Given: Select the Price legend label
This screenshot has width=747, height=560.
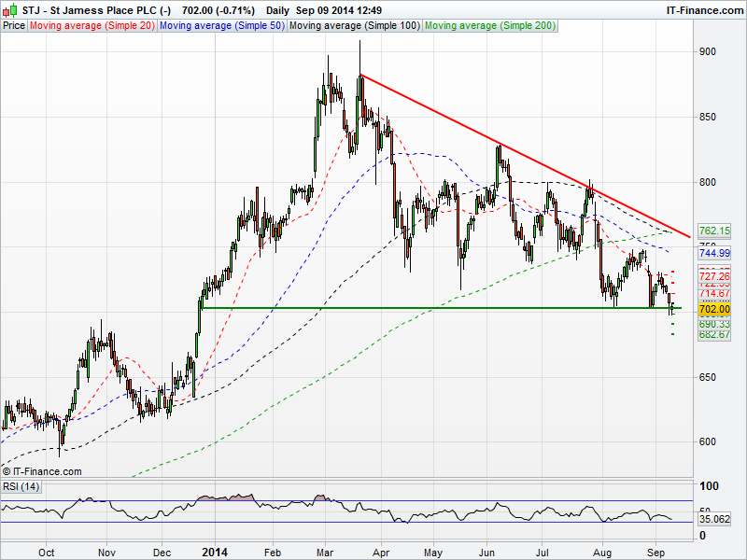Looking at the screenshot, I should 14,26.
